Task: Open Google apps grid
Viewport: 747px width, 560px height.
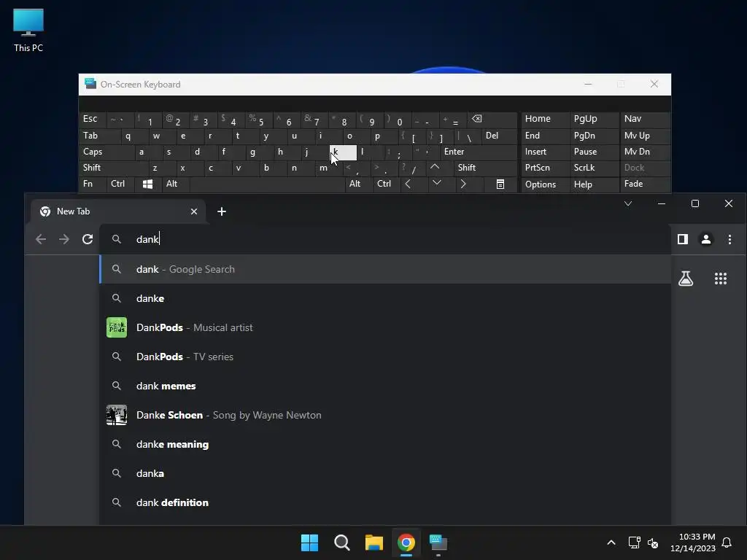Action: (x=721, y=279)
